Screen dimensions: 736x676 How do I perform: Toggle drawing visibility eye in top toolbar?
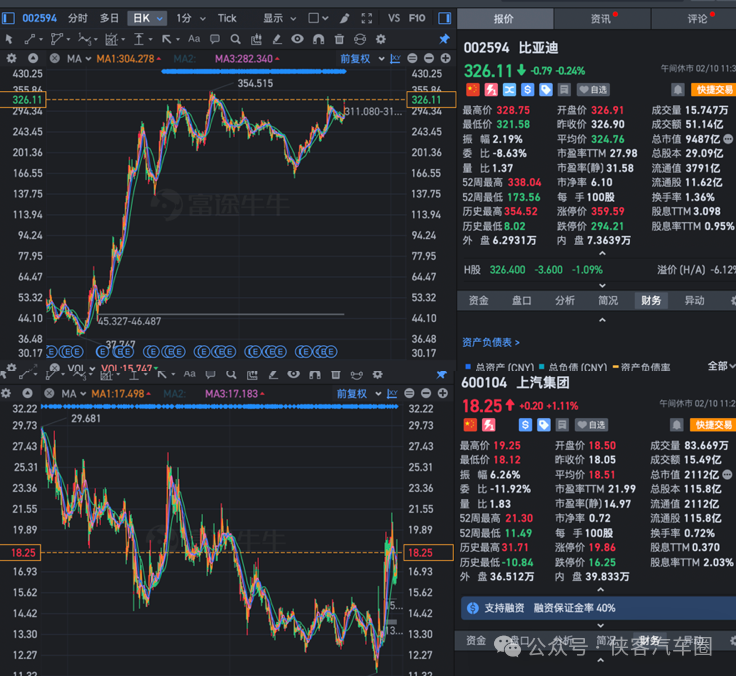pos(297,39)
